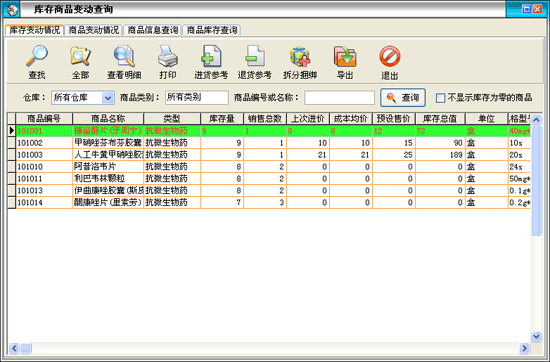
Task: Expand the 仓库 dropdown
Action: pyautogui.click(x=108, y=98)
